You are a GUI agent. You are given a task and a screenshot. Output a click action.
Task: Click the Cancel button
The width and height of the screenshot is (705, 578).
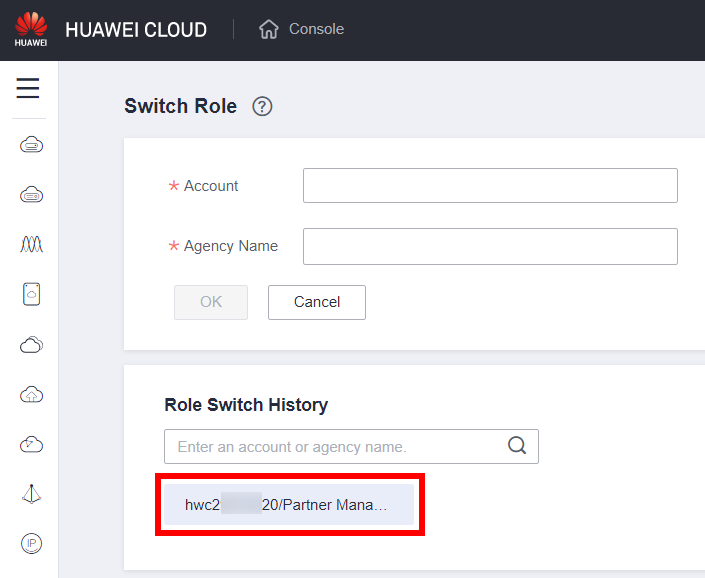316,302
